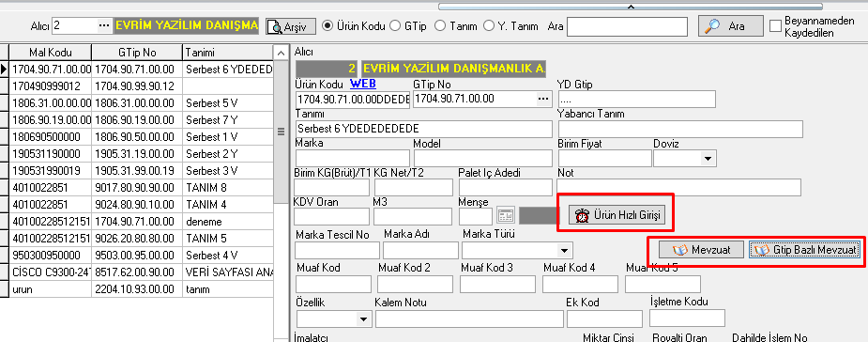Focus the Yabancı Tanım field
The image size is (868, 342).
[680, 129]
